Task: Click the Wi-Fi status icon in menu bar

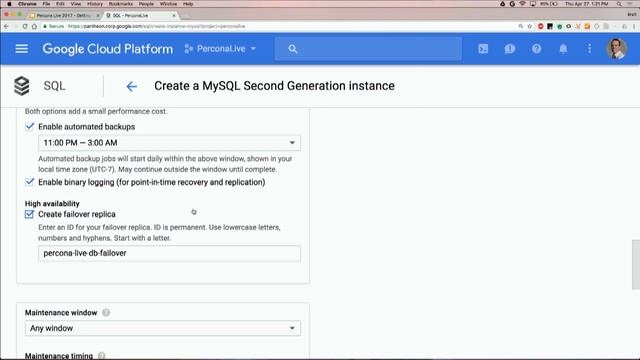Action: 522,4
